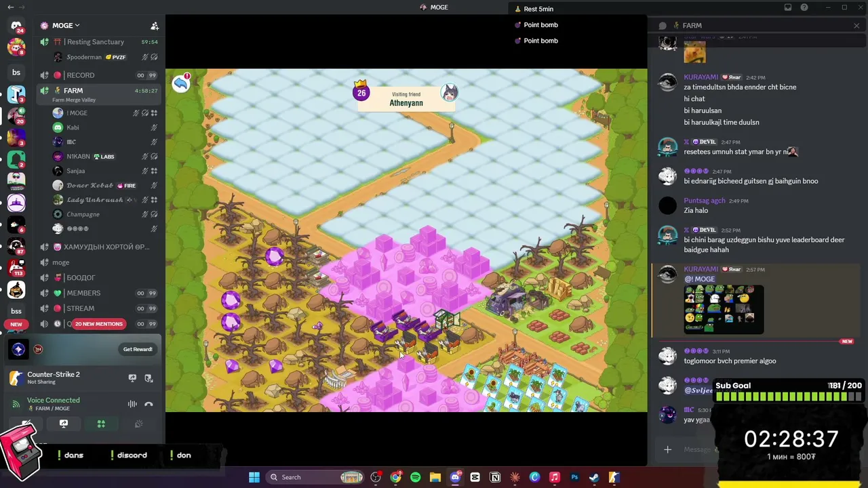Viewport: 868px width, 488px height.
Task: Join the RECORD voice channel
Action: pos(100,75)
